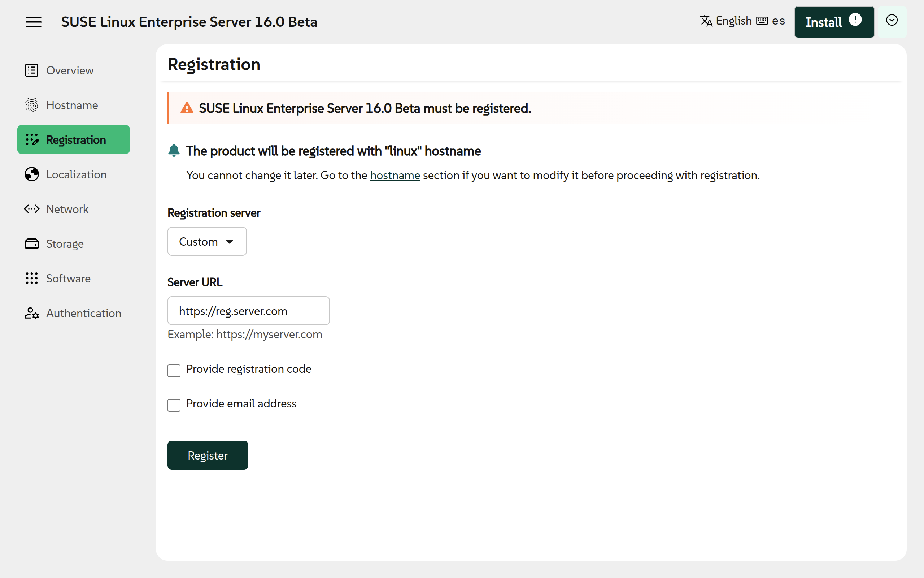Click the SUSE Linux Enterprise Server title
This screenshot has width=924, height=578.
pos(189,22)
